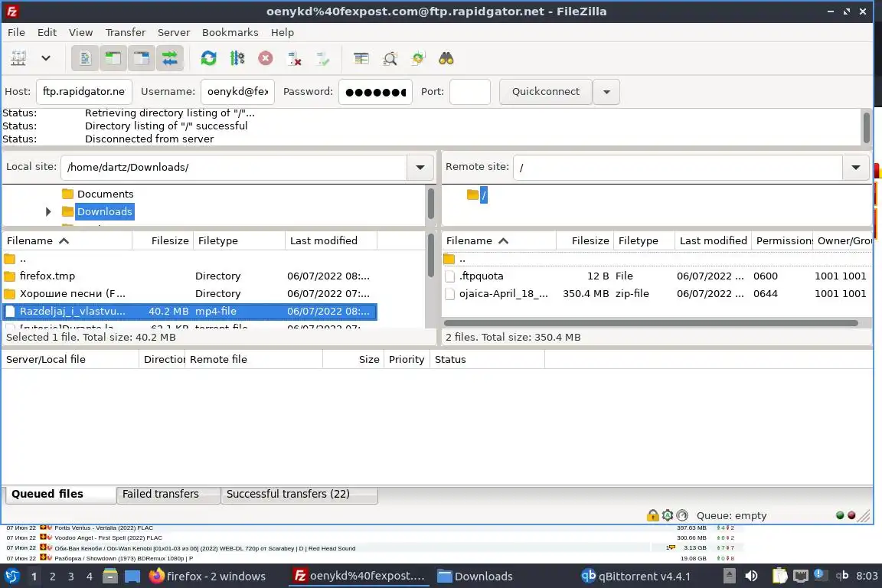Open the Help menu
This screenshot has width=882, height=588.
(283, 32)
